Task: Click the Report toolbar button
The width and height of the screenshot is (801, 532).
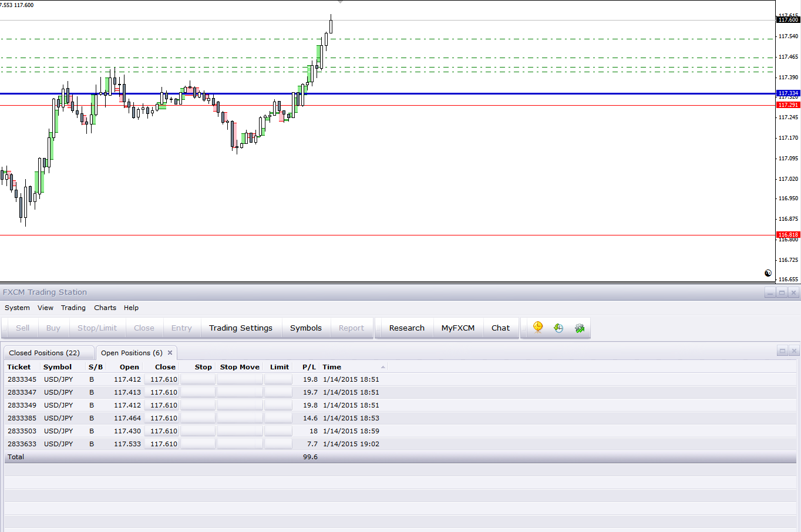Action: tap(351, 328)
